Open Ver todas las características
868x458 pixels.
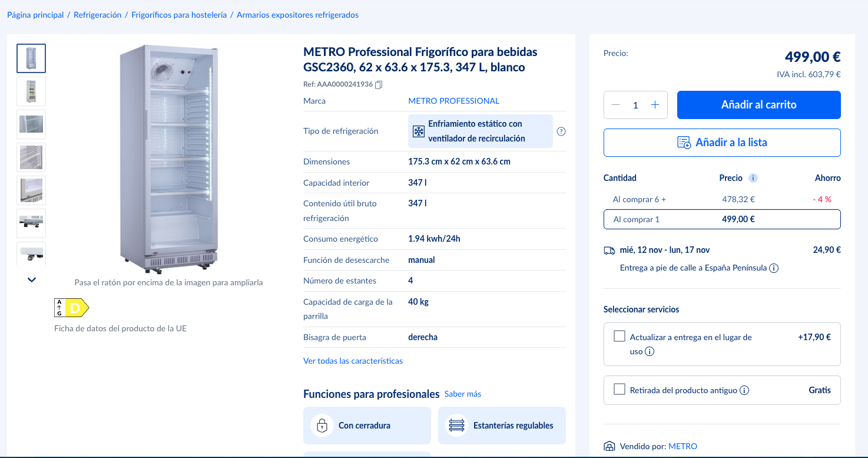click(353, 361)
